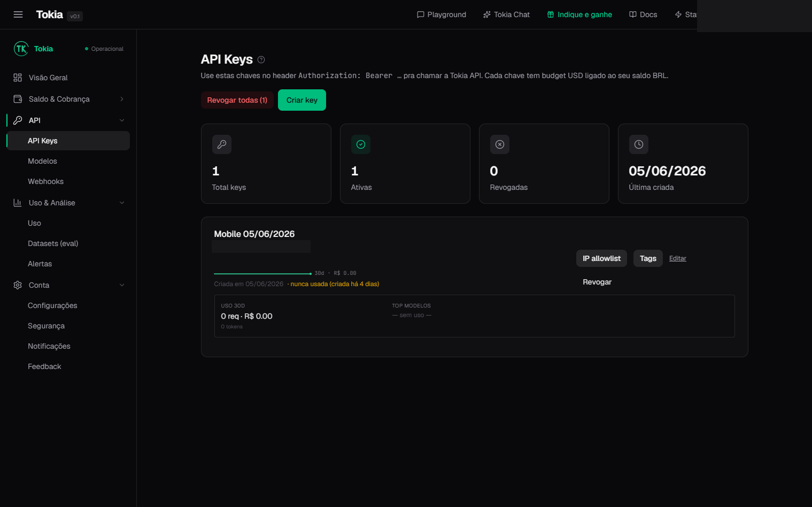Image resolution: width=812 pixels, height=507 pixels.
Task: Click the Uso & Análise chart icon
Action: tap(18, 203)
